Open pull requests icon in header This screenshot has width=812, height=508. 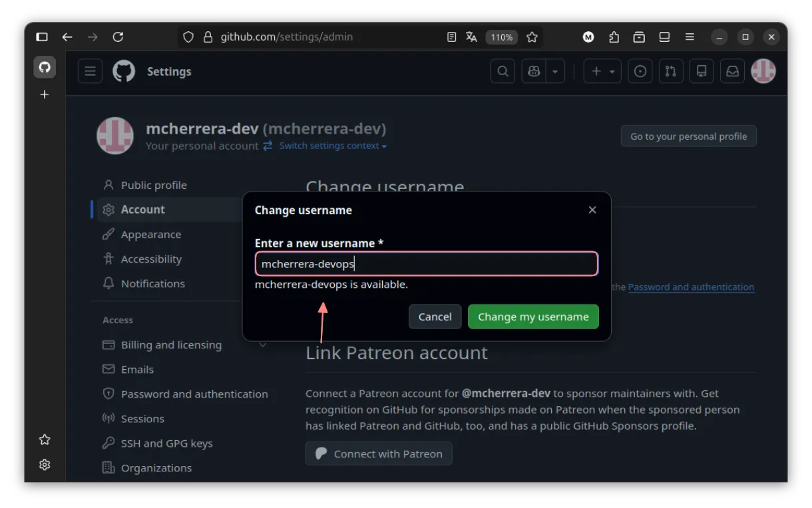671,71
